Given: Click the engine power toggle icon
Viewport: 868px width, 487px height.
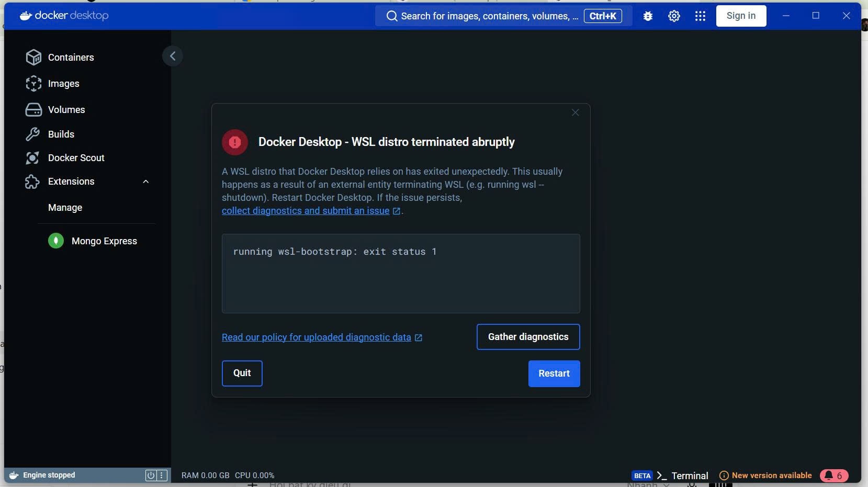Looking at the screenshot, I should 151,475.
